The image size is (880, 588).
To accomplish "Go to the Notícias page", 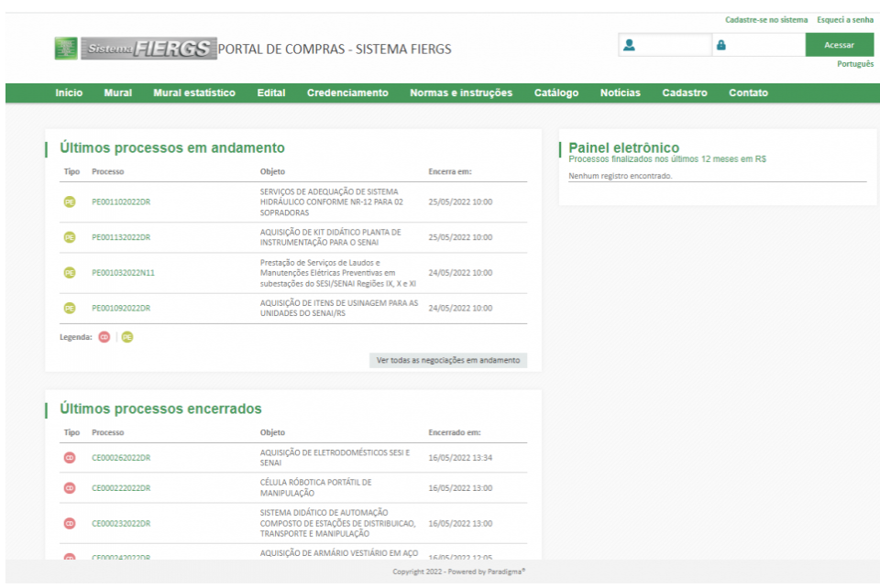I will click(x=621, y=93).
